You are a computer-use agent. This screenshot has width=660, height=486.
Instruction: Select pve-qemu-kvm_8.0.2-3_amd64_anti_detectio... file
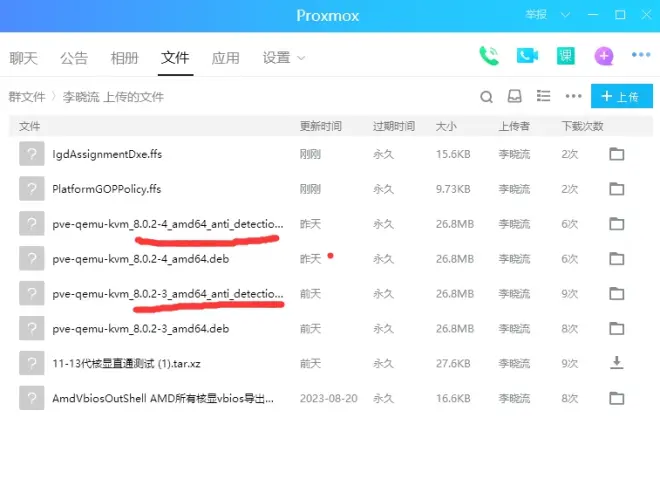pos(168,294)
